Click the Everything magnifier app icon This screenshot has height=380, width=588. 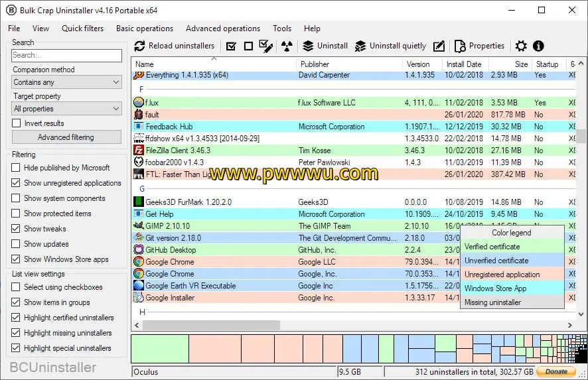tap(139, 75)
